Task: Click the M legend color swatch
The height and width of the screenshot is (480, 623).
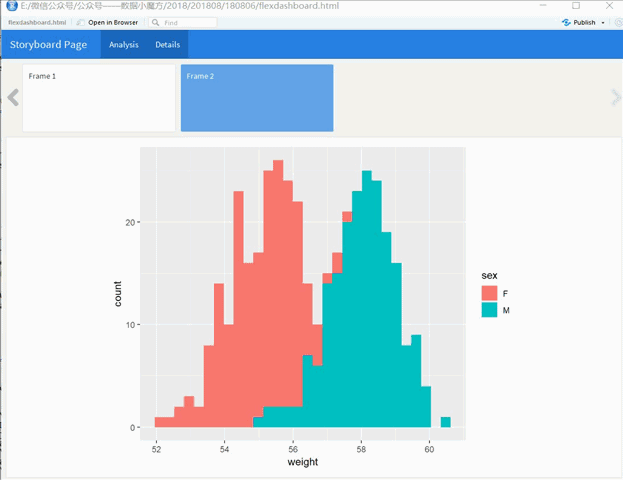Action: [x=489, y=310]
